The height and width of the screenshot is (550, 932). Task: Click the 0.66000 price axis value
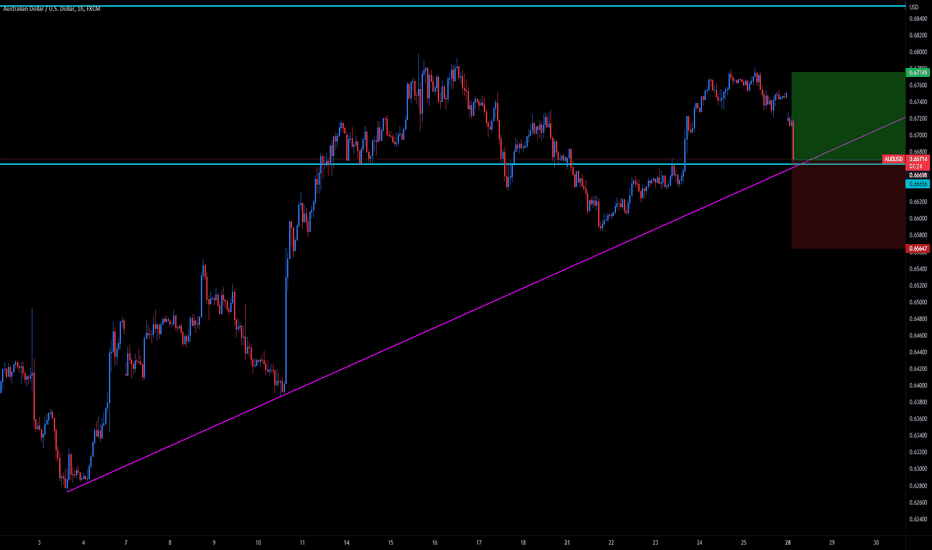(x=918, y=218)
